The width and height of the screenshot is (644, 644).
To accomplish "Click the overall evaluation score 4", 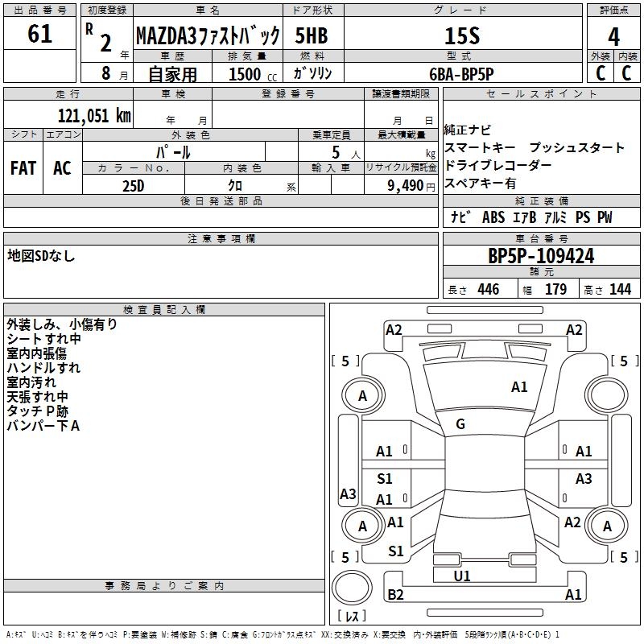I will [x=613, y=36].
